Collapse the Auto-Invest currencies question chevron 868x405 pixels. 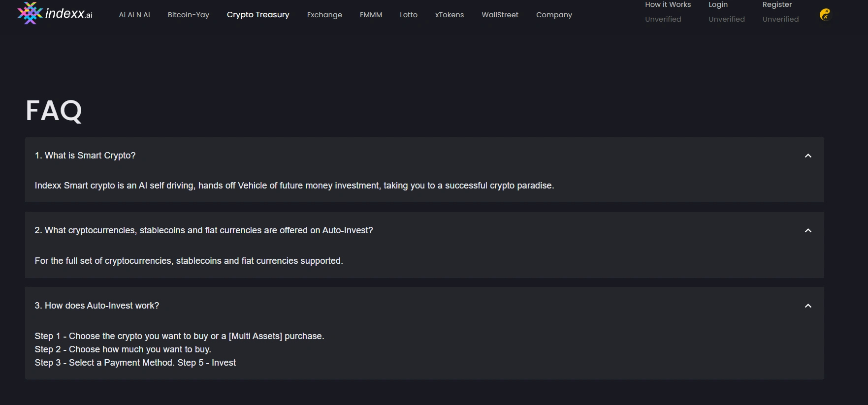point(808,230)
